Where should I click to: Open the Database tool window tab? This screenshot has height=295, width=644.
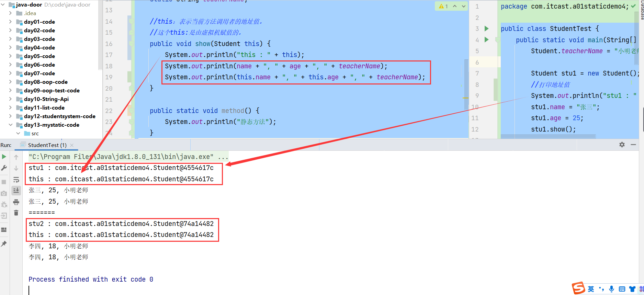642,10
